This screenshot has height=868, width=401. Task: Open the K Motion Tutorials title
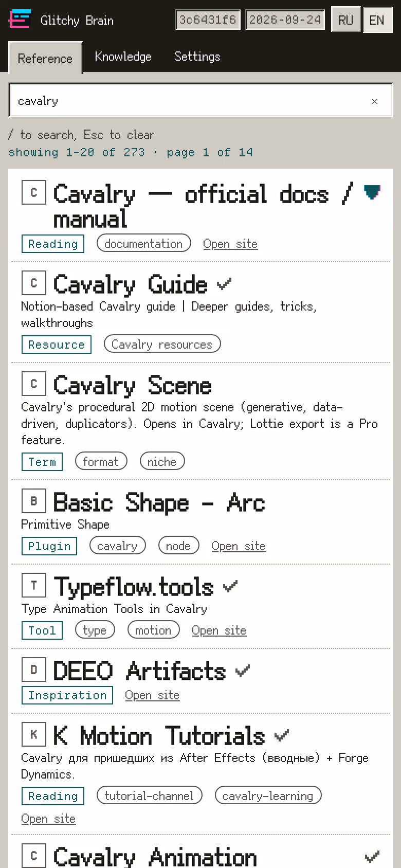pyautogui.click(x=159, y=735)
